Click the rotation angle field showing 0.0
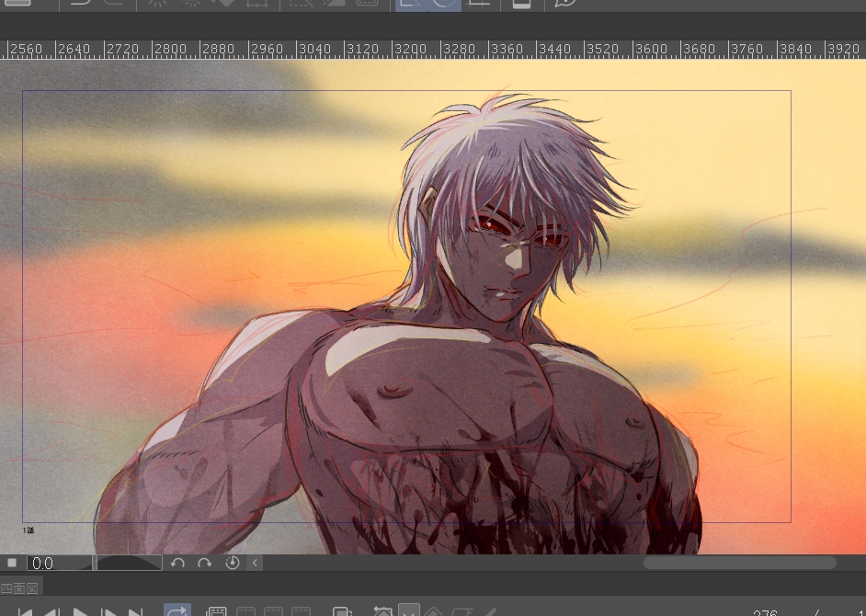The image size is (866, 616). [x=59, y=563]
